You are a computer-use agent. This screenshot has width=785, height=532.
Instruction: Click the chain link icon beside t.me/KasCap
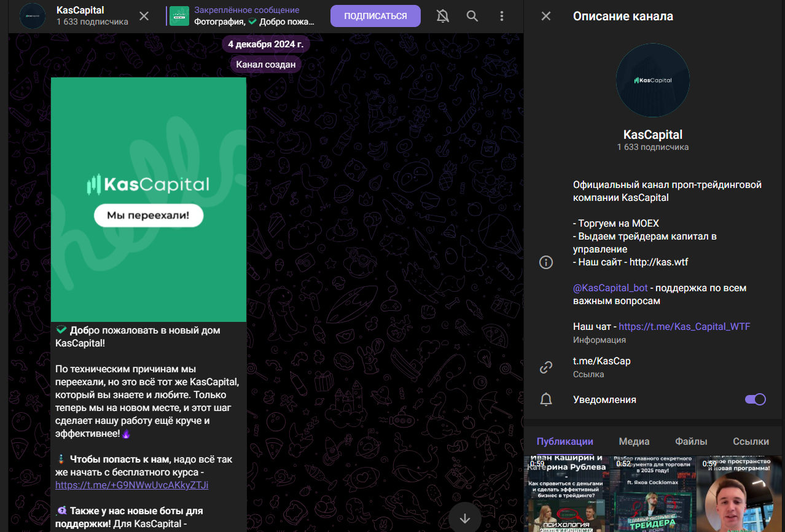(x=546, y=367)
